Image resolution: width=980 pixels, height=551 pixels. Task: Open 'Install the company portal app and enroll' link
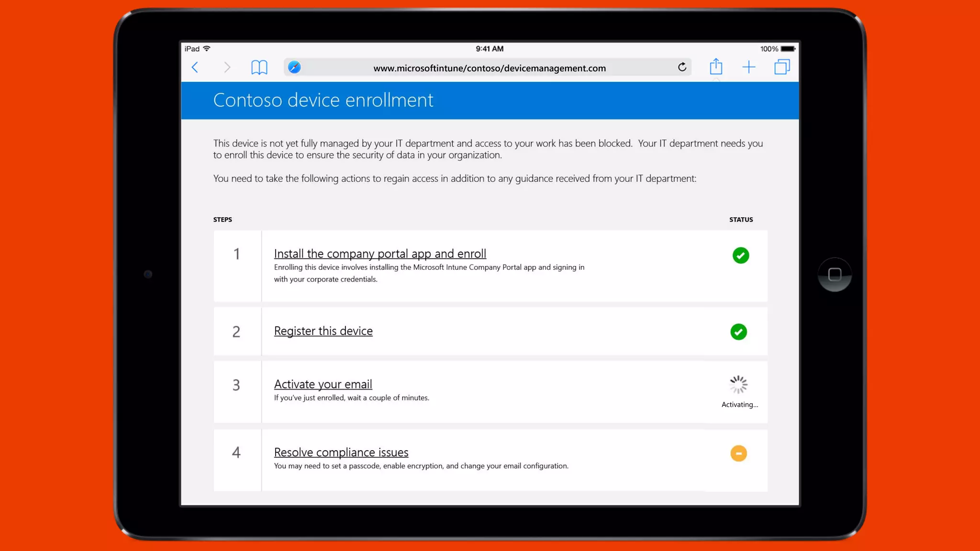pyautogui.click(x=380, y=253)
